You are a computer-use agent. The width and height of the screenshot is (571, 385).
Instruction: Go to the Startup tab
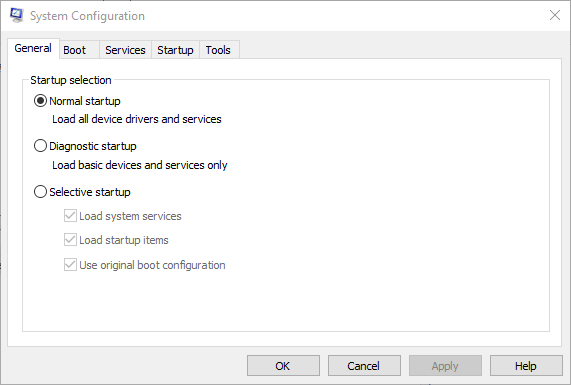pyautogui.click(x=175, y=50)
